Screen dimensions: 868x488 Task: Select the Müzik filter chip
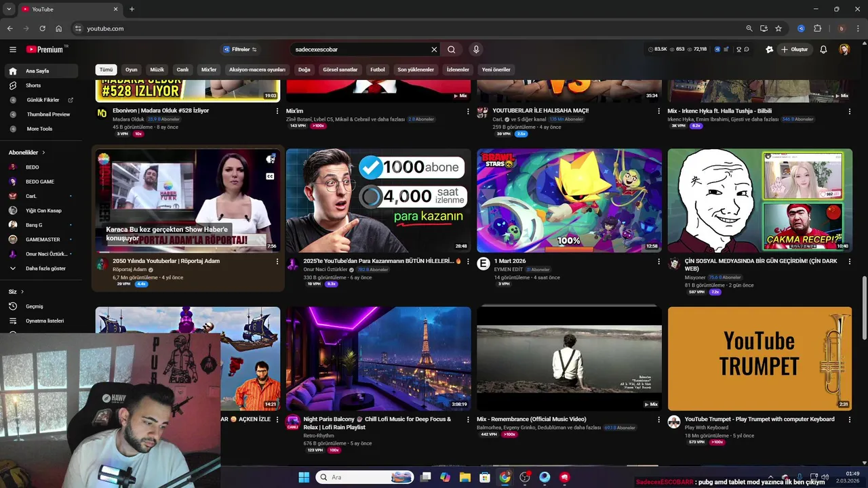[x=157, y=70]
